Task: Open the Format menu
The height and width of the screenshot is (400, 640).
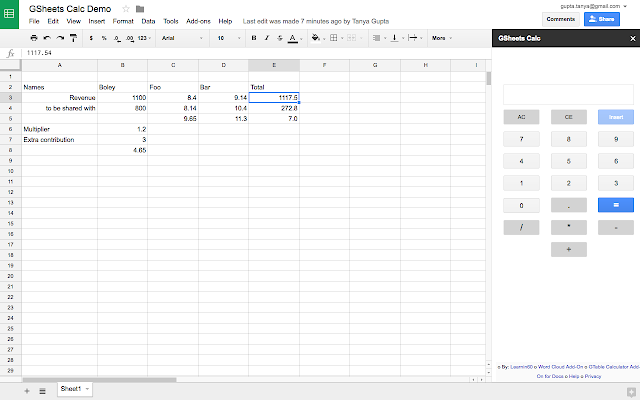Action: coord(123,21)
